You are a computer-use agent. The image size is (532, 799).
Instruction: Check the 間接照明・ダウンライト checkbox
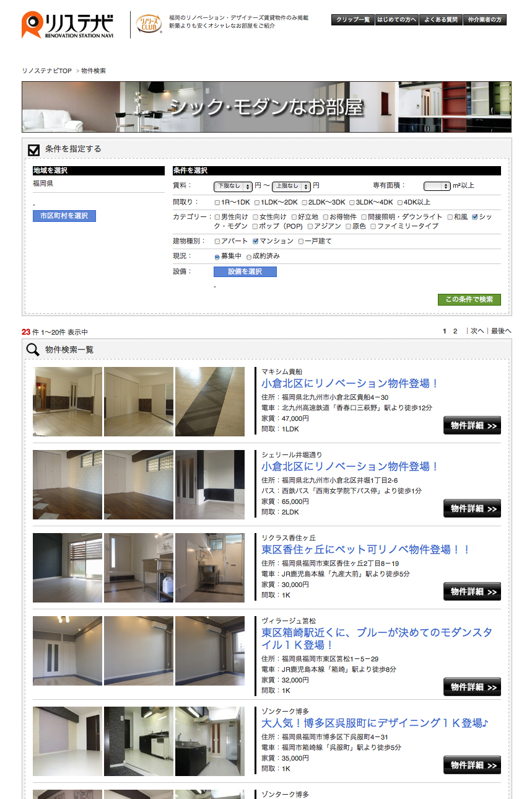coord(364,218)
